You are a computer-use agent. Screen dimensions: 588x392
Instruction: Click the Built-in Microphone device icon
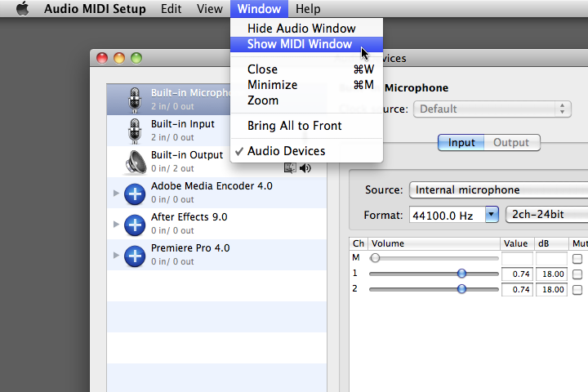(135, 100)
